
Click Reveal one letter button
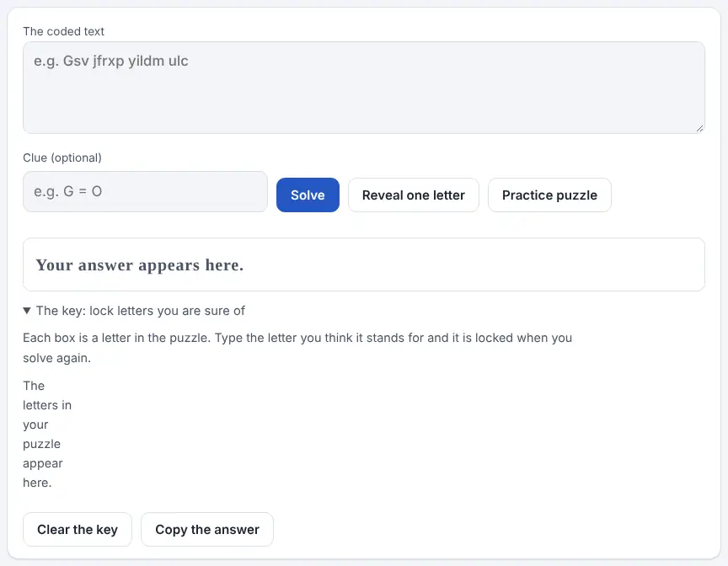(x=413, y=195)
